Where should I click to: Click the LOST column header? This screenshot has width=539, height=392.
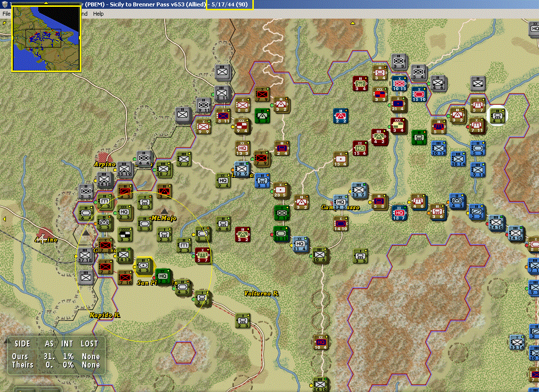click(89, 343)
